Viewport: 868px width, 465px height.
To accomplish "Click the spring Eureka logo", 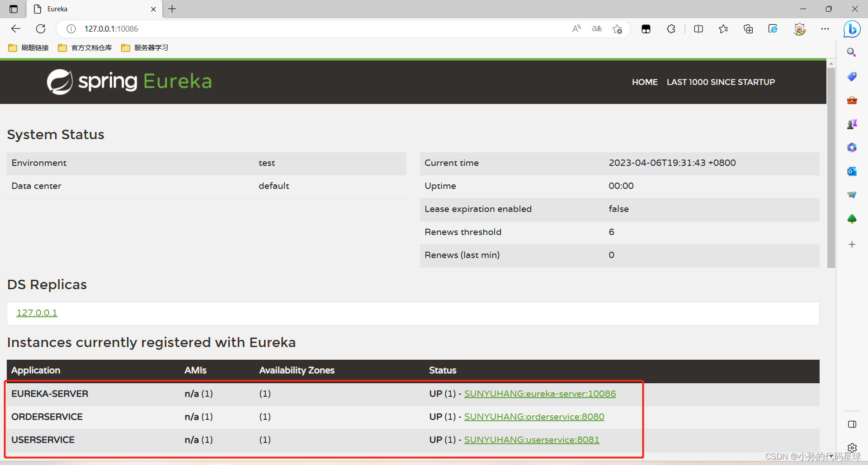I will tap(129, 82).
